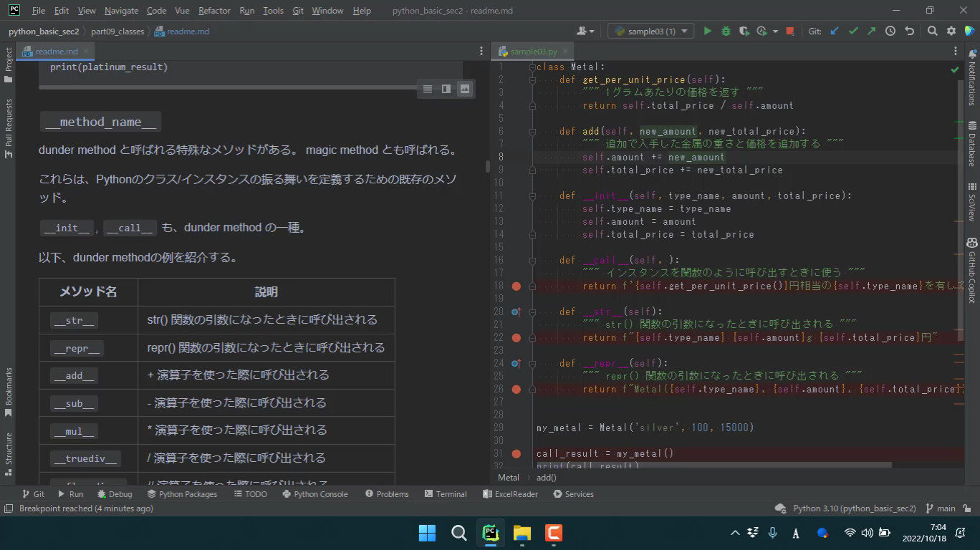
Task: Open the Python Console tool window
Action: (314, 494)
